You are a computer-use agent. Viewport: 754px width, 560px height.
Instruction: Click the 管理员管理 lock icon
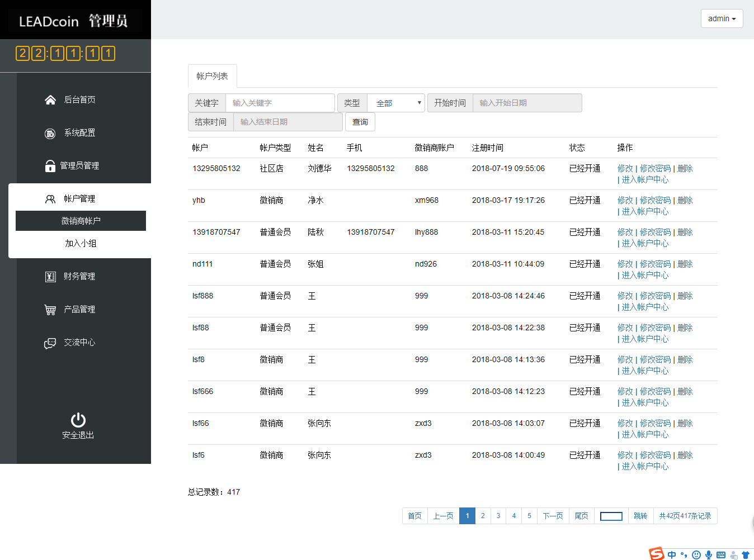click(x=50, y=166)
